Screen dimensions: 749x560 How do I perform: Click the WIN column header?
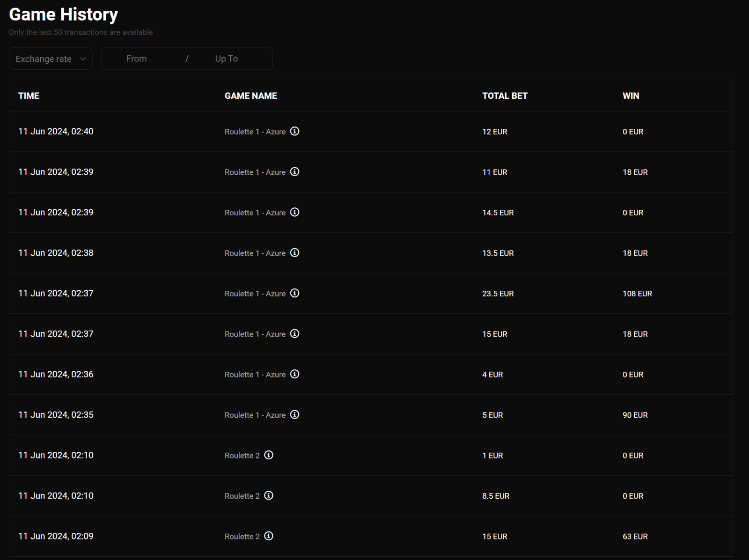click(x=631, y=96)
